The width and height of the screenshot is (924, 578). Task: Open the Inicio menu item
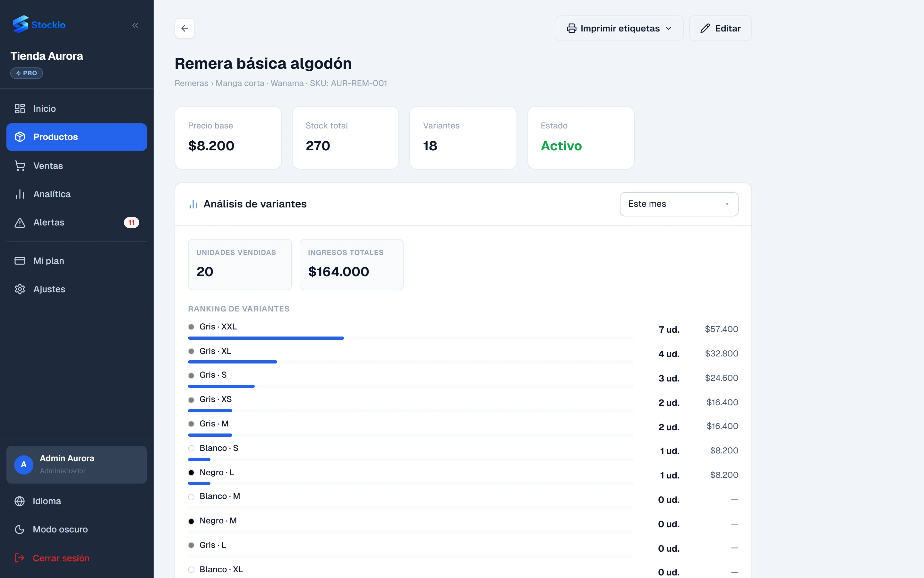[77, 109]
